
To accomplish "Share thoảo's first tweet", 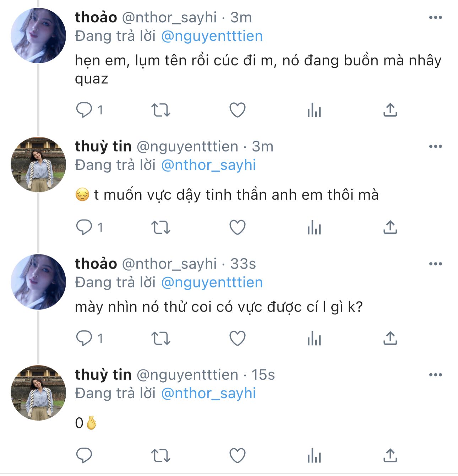I will (x=390, y=110).
